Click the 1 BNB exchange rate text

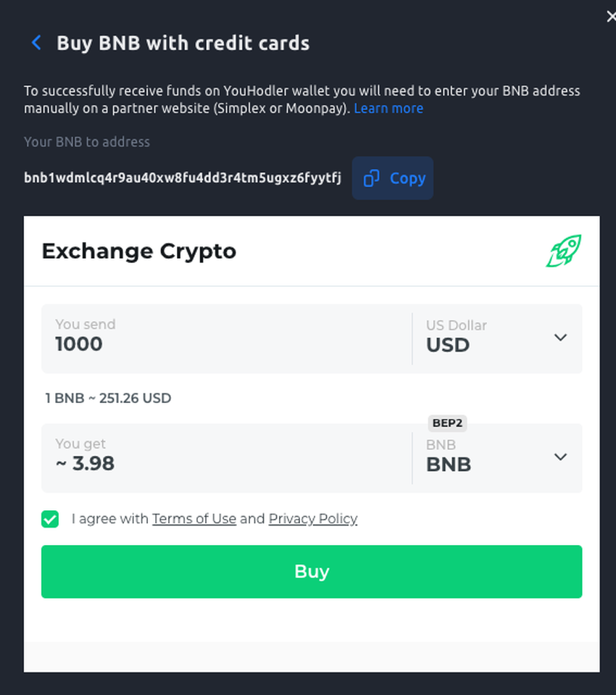[x=108, y=398]
